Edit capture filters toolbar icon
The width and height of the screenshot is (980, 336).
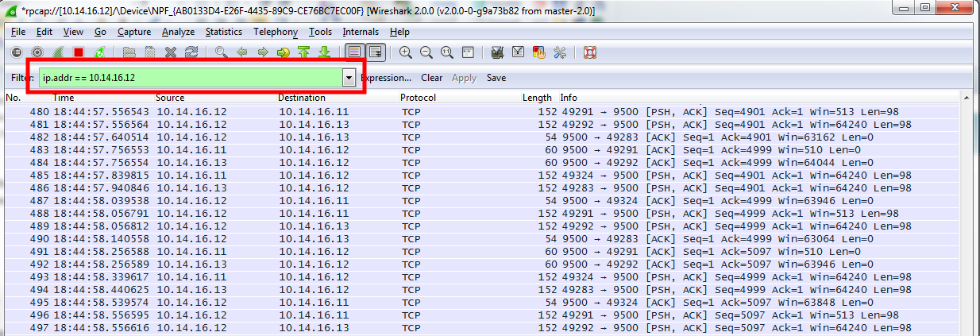[498, 52]
